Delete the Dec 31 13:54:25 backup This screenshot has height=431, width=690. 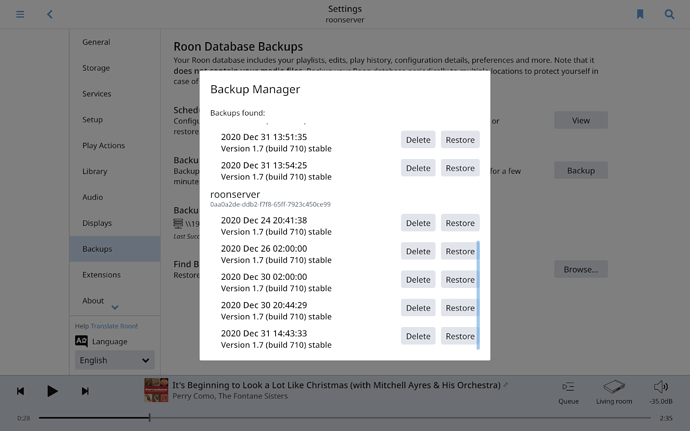point(418,168)
